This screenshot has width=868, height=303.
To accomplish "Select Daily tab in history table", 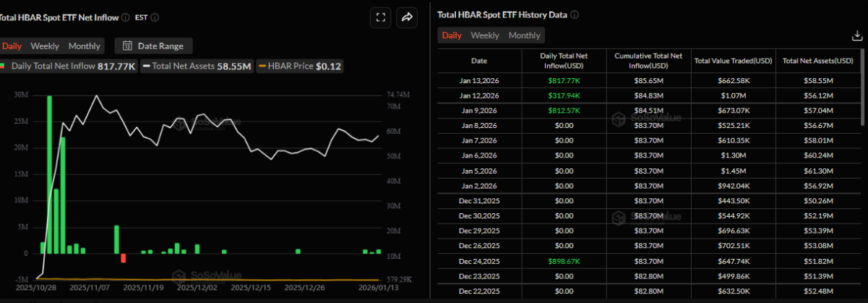I will coord(452,35).
